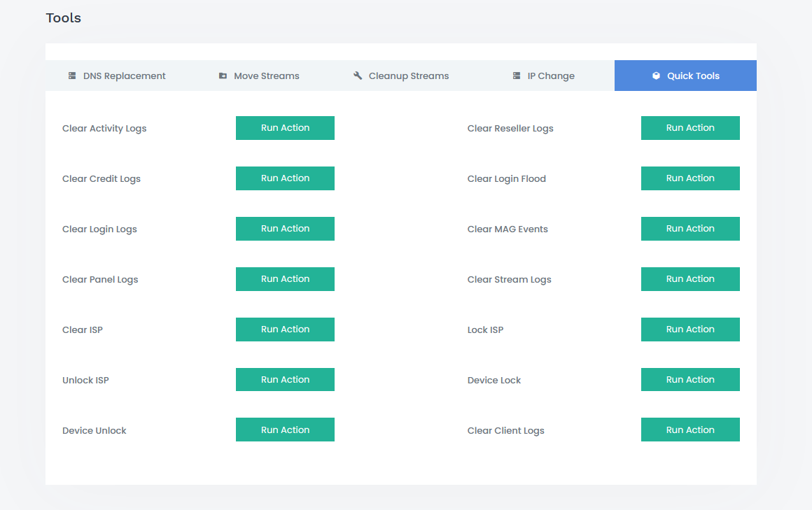
Task: Execute the Clear Panel Logs action
Action: click(x=285, y=279)
